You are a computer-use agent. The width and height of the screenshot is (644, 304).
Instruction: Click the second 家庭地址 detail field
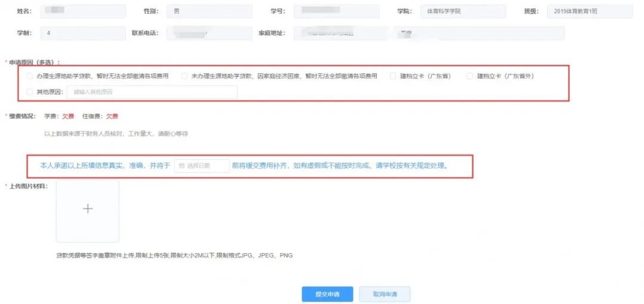tap(478, 33)
